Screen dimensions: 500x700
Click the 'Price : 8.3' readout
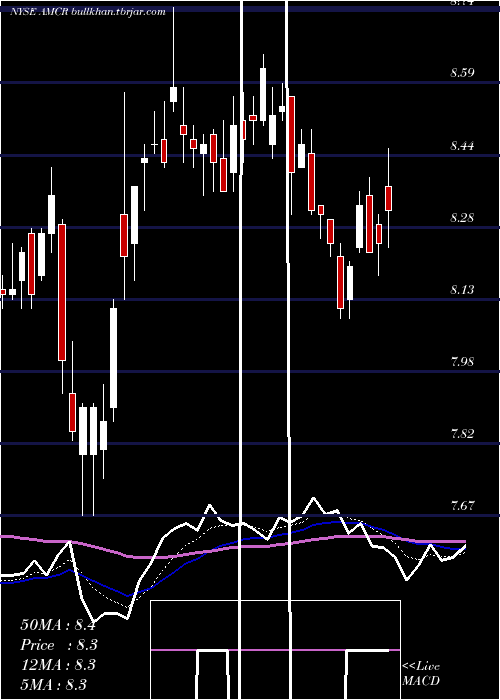(59, 645)
